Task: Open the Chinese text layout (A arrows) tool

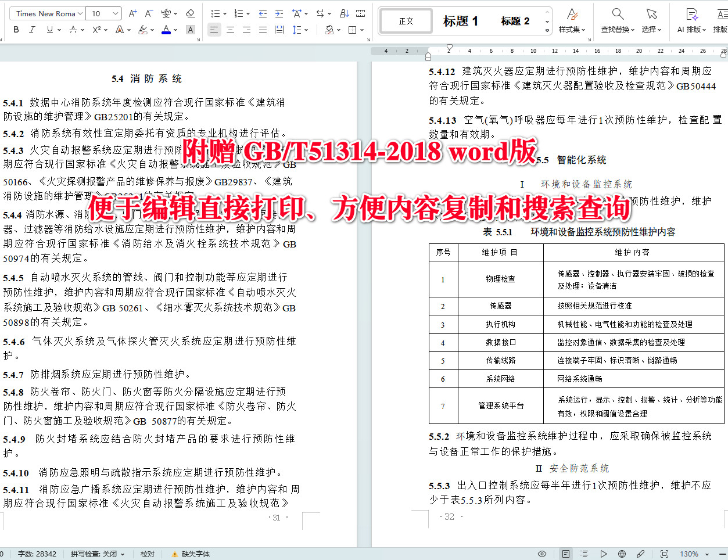Action: click(297, 13)
